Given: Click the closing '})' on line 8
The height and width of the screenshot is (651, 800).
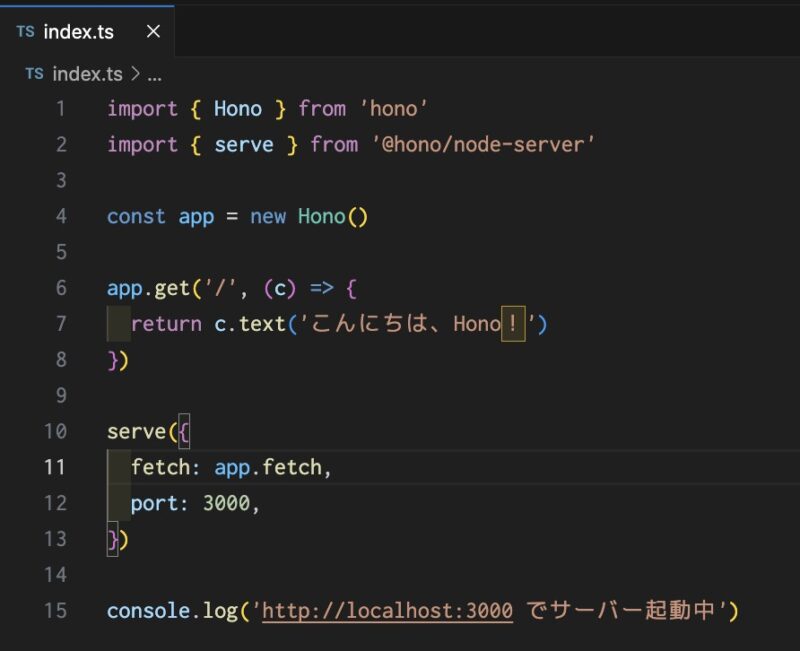Looking at the screenshot, I should pyautogui.click(x=118, y=360).
